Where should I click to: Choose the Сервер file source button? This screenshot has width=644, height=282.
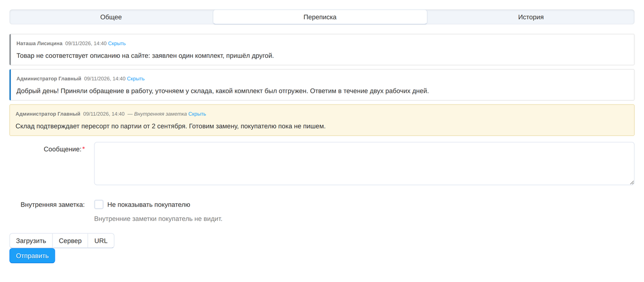pyautogui.click(x=70, y=241)
